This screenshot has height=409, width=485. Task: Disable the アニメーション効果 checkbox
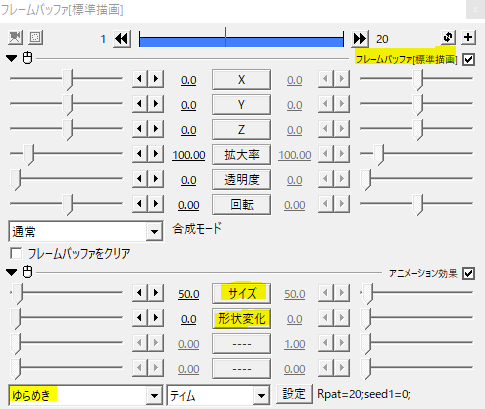(x=468, y=274)
